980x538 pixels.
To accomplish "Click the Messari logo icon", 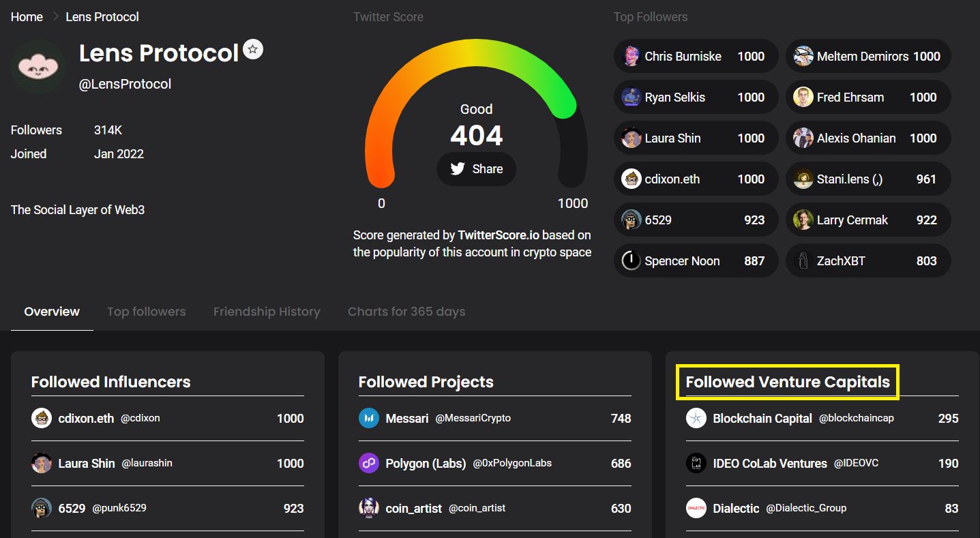I will [369, 419].
